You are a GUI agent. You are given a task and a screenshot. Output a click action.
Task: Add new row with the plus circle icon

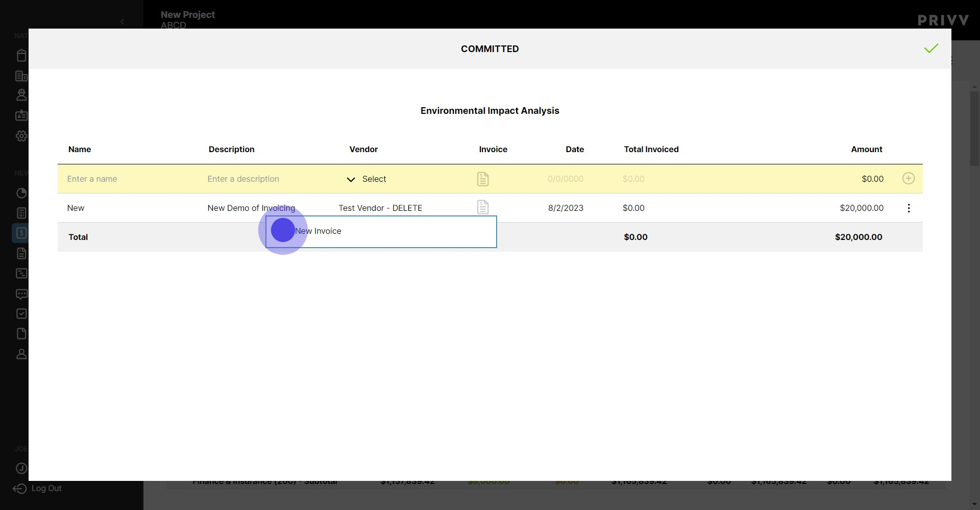[x=909, y=178]
